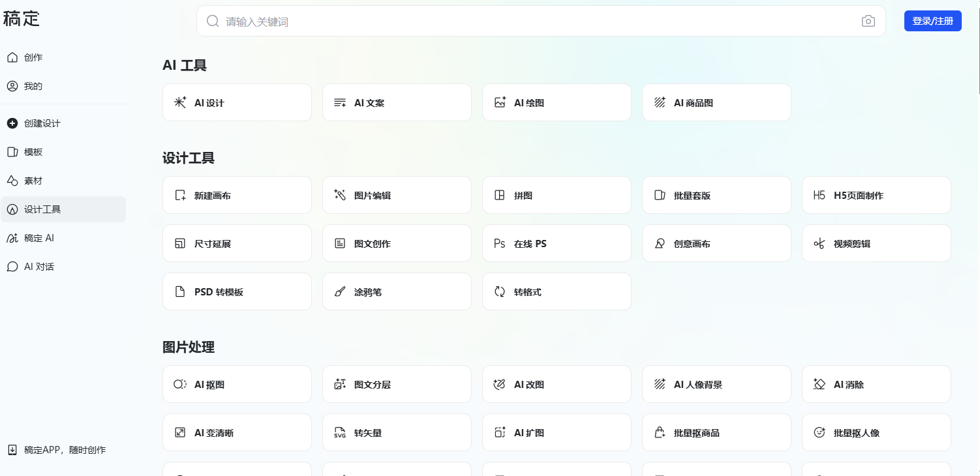The width and height of the screenshot is (980, 476).
Task: Click 创建设计 in the sidebar
Action: pyautogui.click(x=42, y=123)
